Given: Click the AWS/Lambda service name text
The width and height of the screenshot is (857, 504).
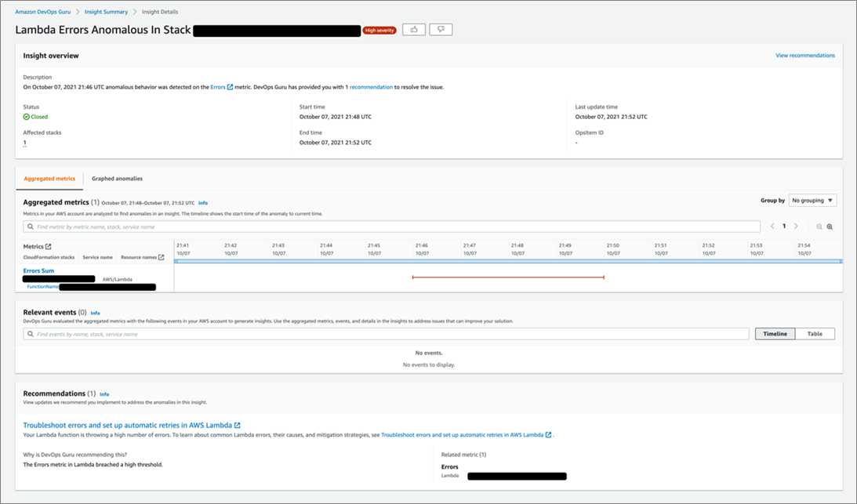Looking at the screenshot, I should point(118,279).
